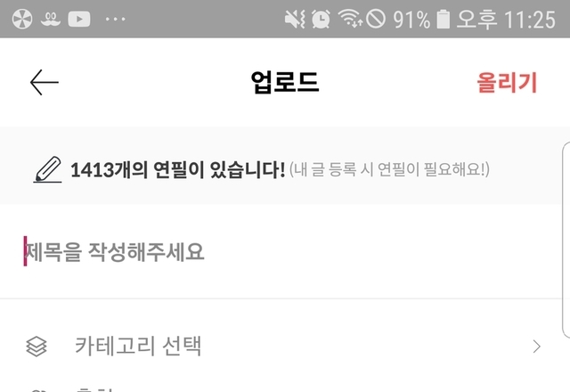This screenshot has width=570, height=392.
Task: Open the 카테고리 선택 row
Action: 285,346
